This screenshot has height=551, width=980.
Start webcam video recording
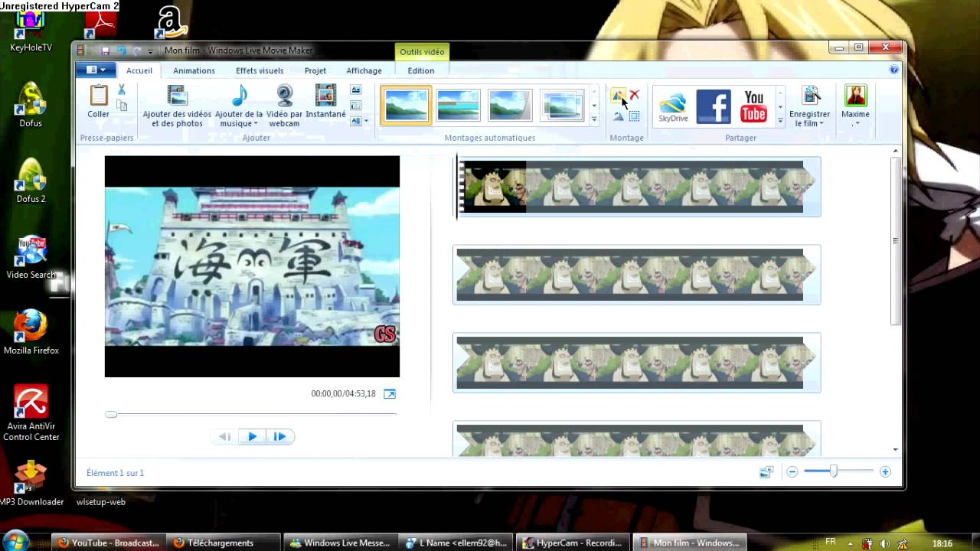click(284, 106)
